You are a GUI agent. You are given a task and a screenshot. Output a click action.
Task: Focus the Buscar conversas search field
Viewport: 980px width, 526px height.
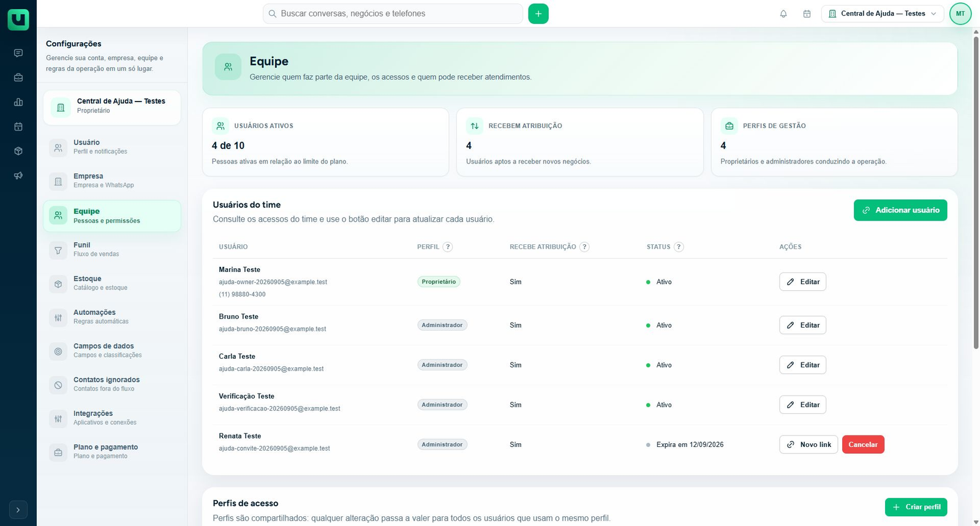pyautogui.click(x=393, y=13)
